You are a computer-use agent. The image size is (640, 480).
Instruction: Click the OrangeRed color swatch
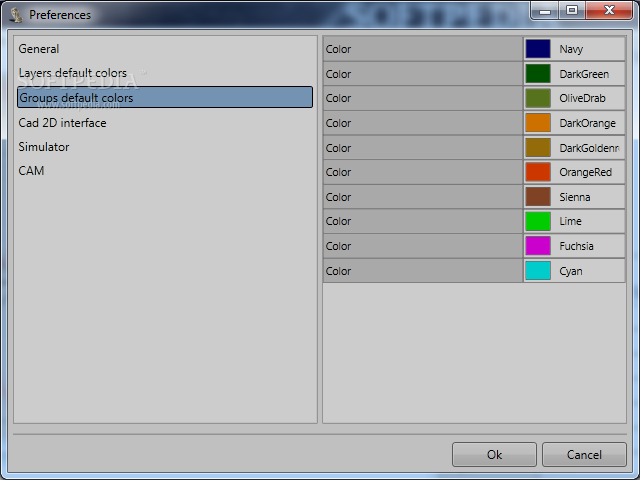point(538,172)
